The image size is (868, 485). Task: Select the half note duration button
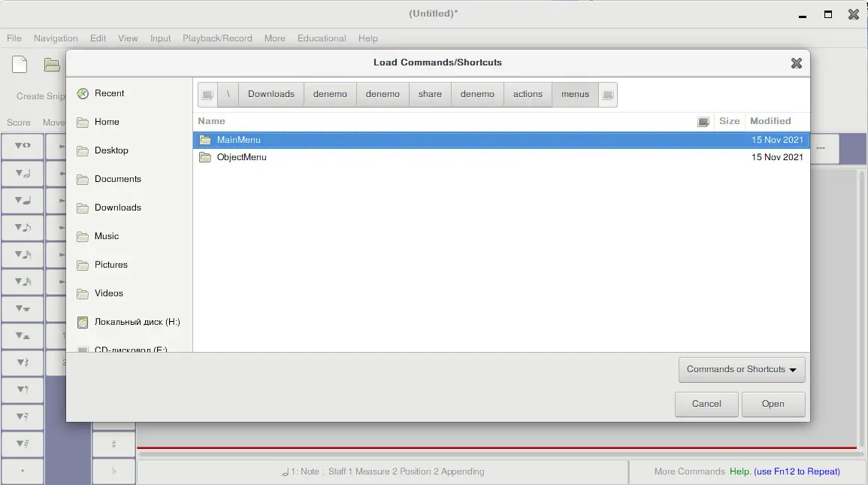tap(23, 173)
